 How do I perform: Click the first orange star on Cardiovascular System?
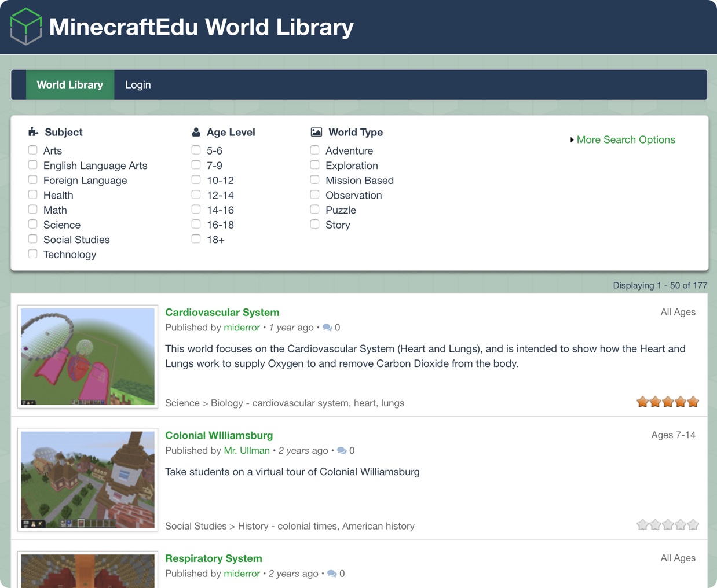point(643,401)
